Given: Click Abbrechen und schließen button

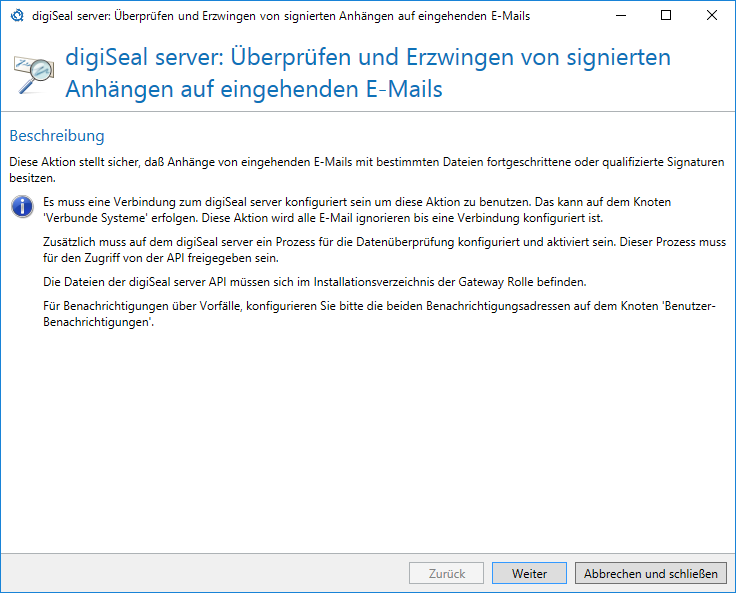Looking at the screenshot, I should (651, 573).
